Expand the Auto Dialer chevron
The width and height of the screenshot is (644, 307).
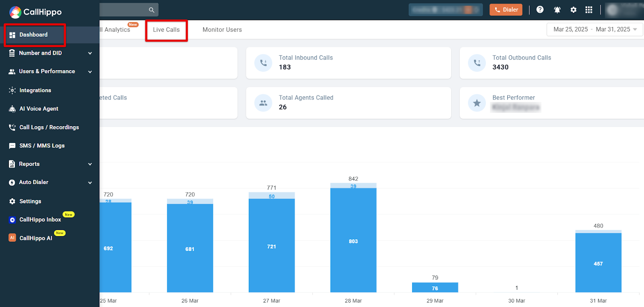tap(90, 183)
